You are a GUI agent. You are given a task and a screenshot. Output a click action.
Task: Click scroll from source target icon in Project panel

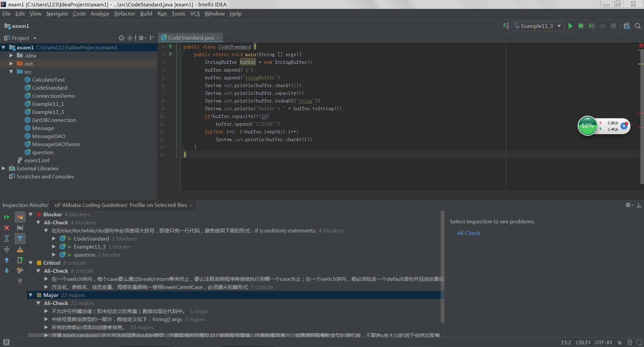[x=121, y=38]
